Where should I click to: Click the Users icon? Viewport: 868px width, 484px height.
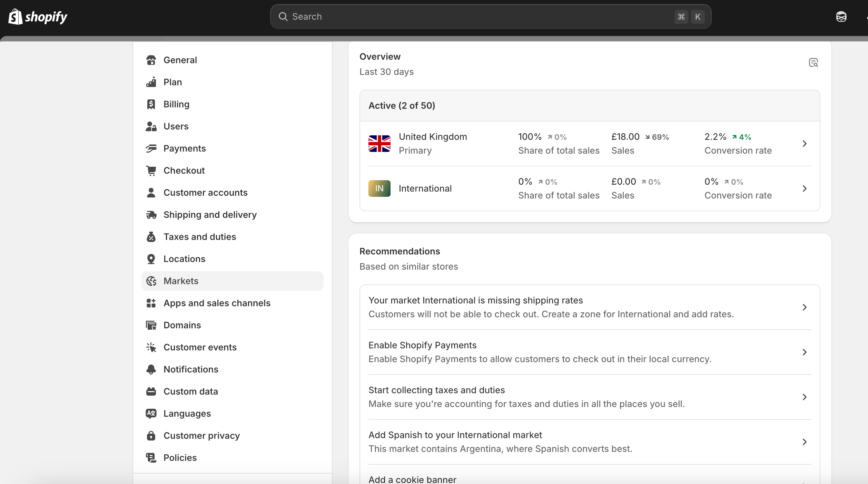tap(151, 126)
